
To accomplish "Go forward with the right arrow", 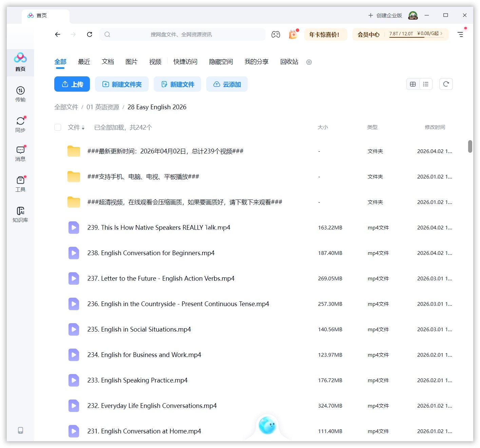I will tap(73, 34).
